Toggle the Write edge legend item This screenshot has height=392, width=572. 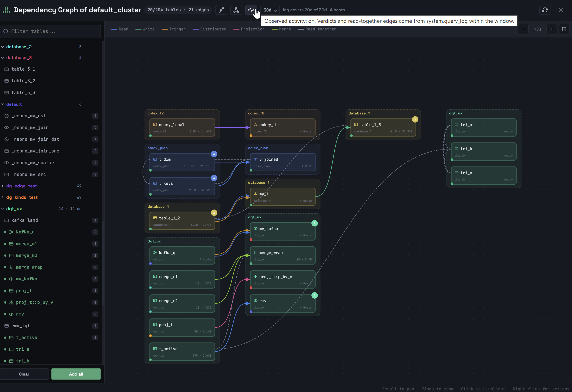pyautogui.click(x=145, y=29)
